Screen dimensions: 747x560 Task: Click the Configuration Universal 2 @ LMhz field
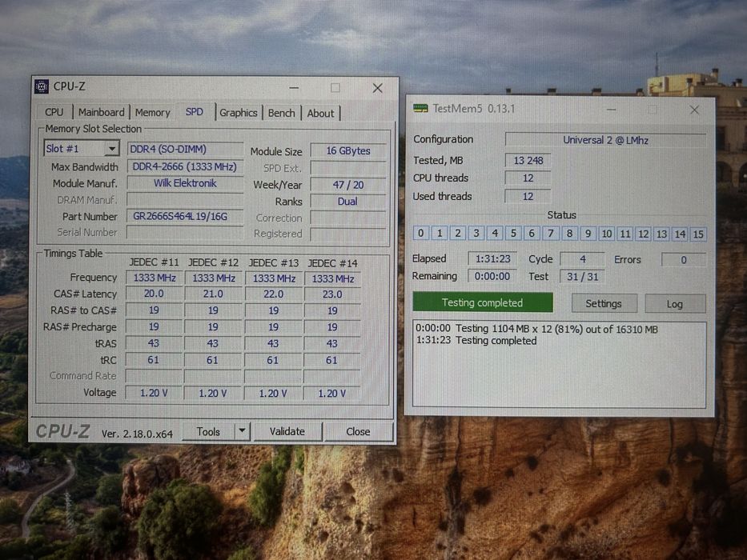tap(605, 140)
